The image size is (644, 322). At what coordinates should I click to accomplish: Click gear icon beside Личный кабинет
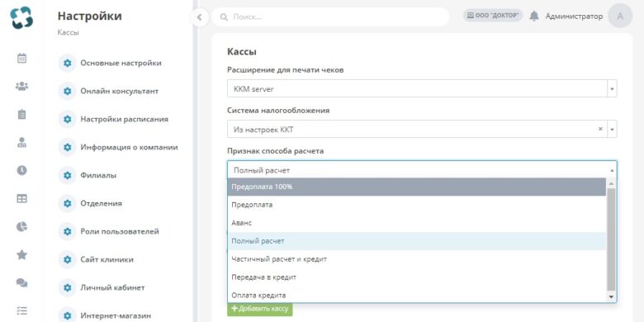(x=68, y=287)
